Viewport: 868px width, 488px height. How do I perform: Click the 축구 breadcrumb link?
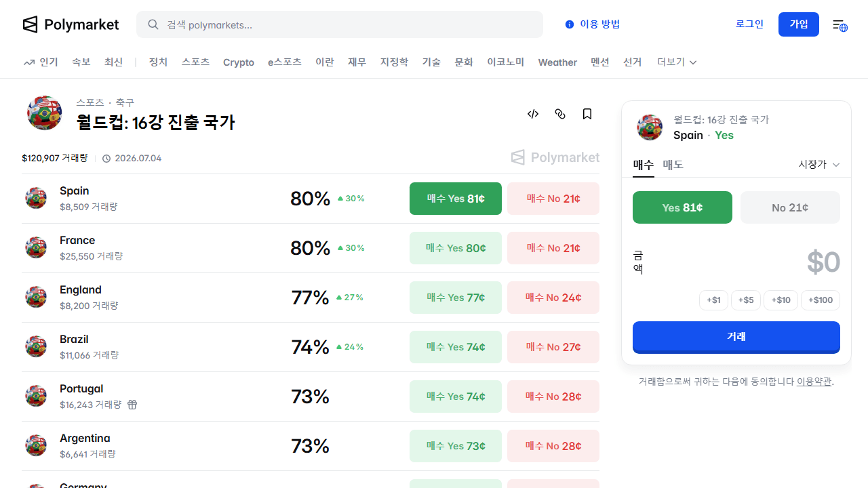(x=125, y=102)
